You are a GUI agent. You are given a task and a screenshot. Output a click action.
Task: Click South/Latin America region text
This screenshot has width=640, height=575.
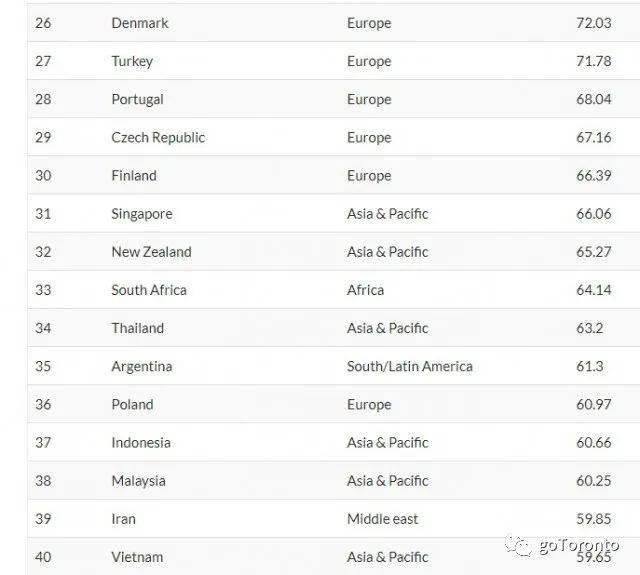[x=410, y=366]
